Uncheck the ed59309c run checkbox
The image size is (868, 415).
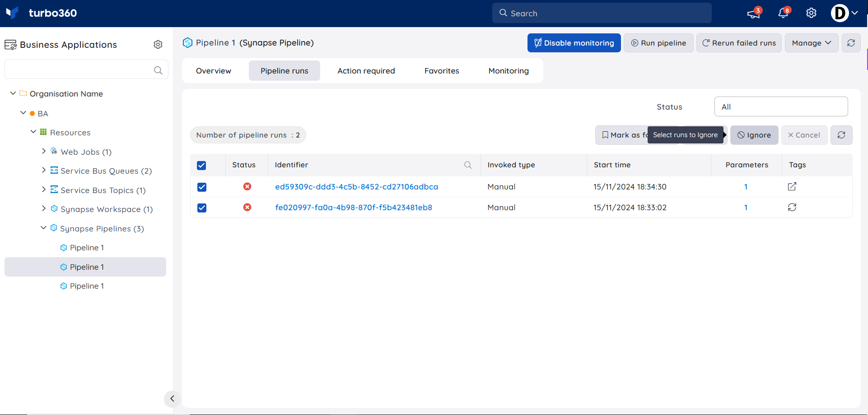(x=201, y=187)
